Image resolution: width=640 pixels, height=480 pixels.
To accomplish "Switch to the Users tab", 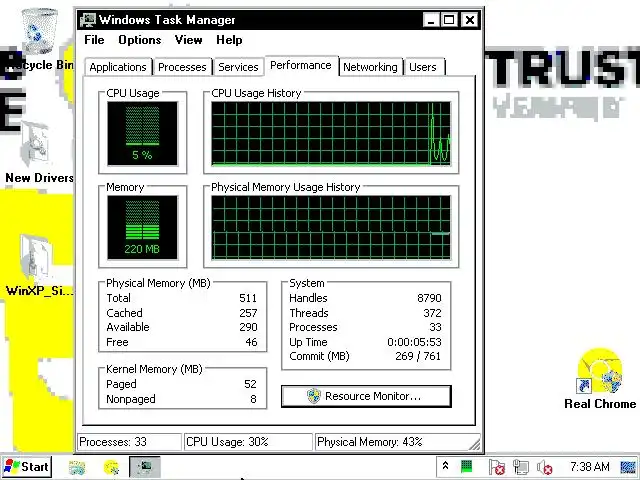I will pyautogui.click(x=423, y=67).
